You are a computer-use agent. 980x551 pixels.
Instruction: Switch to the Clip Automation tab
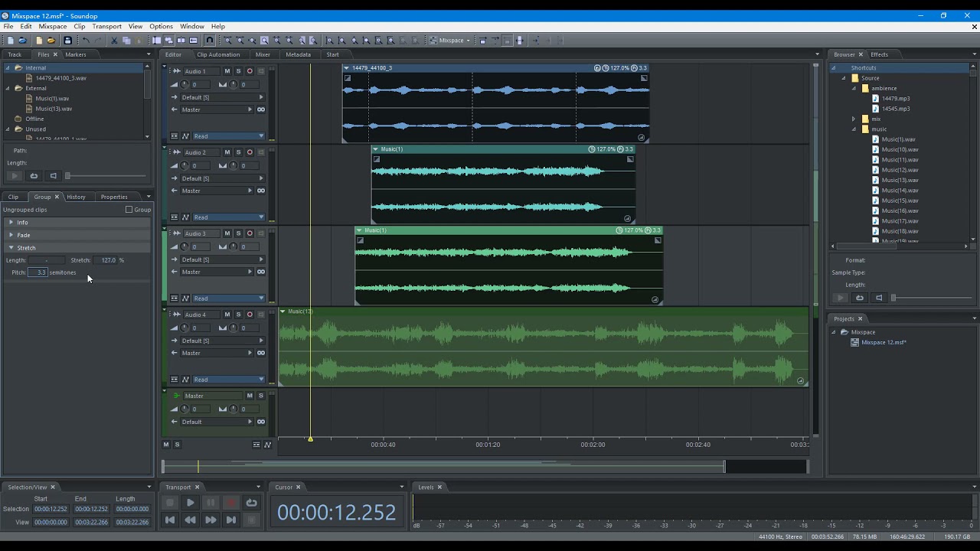[218, 54]
